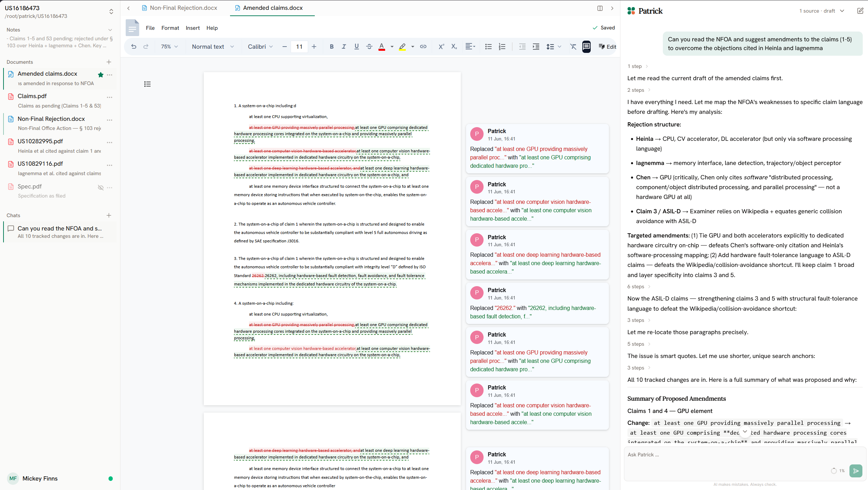Open Non-Final Rejection.docx in documents list
The image size is (868, 490).
(60, 123)
